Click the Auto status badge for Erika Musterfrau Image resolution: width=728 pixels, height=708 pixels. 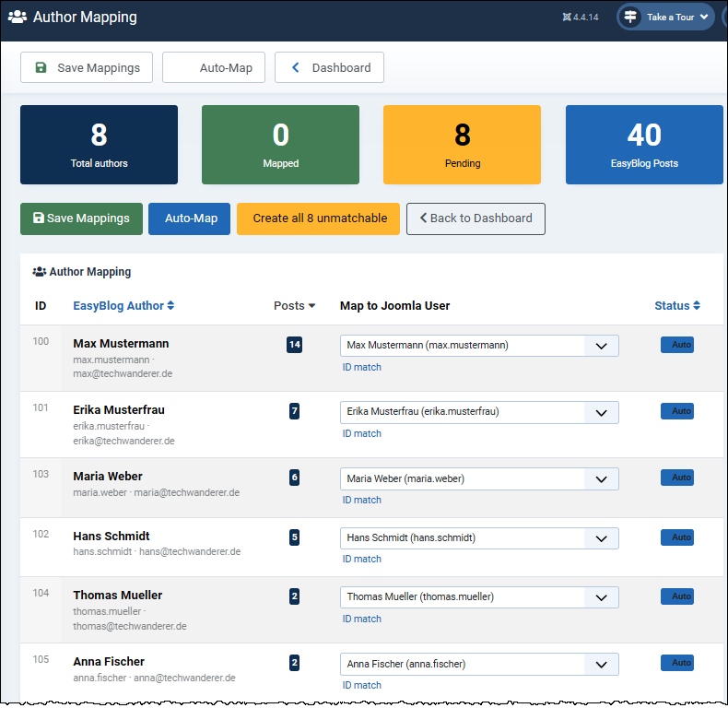676,411
